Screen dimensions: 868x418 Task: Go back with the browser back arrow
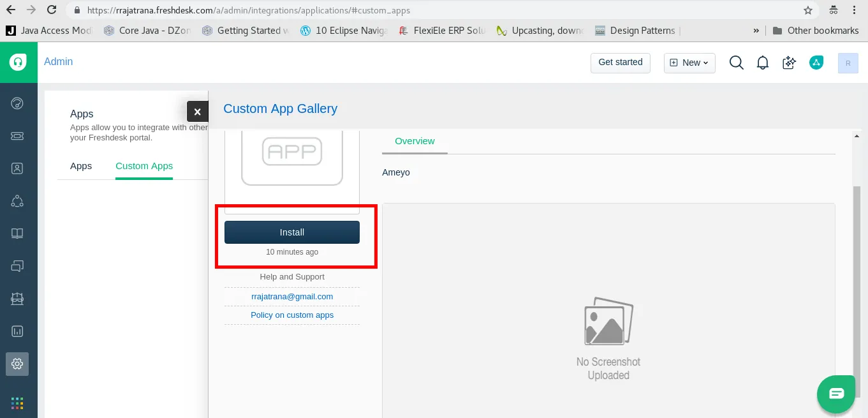pyautogui.click(x=11, y=10)
